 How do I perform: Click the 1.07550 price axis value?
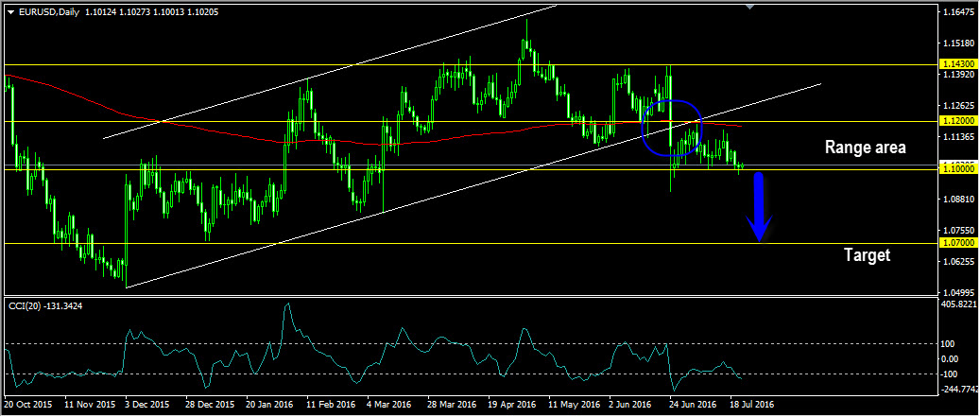[960, 230]
